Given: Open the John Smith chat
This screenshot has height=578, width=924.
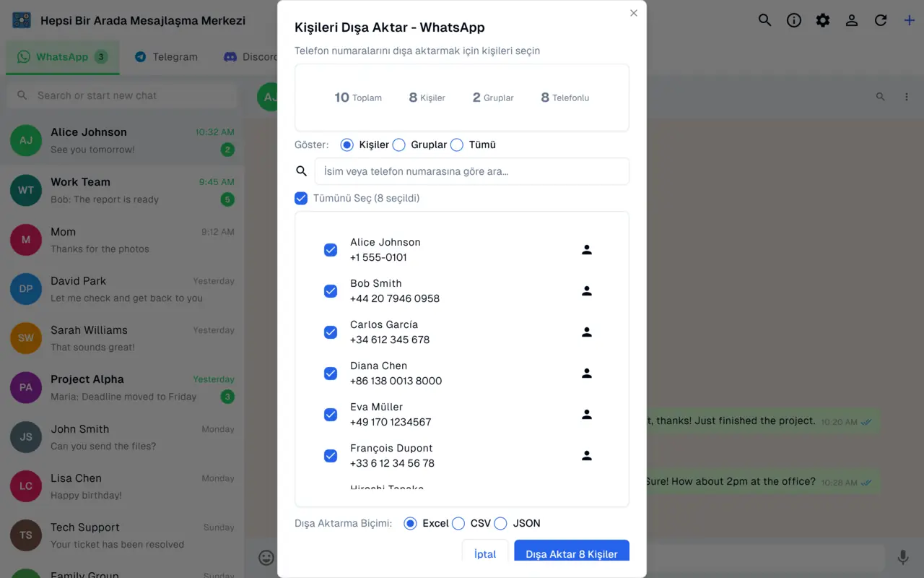Looking at the screenshot, I should coord(122,437).
